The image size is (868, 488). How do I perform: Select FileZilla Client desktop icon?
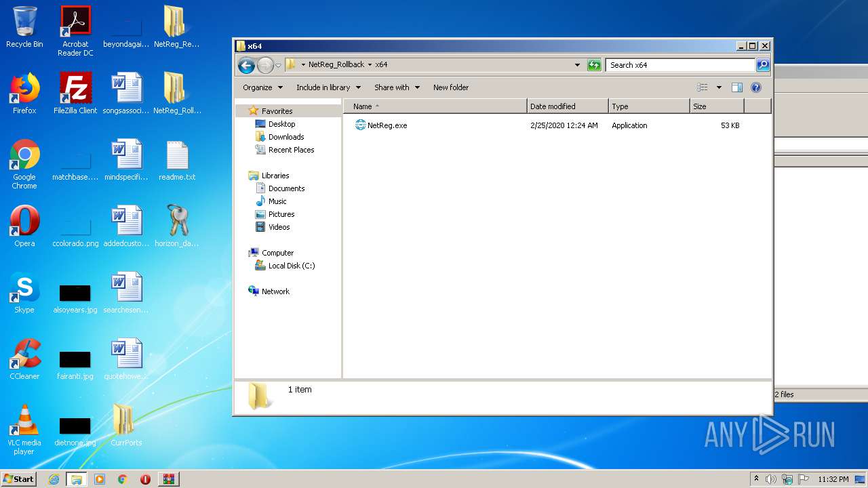click(x=75, y=94)
